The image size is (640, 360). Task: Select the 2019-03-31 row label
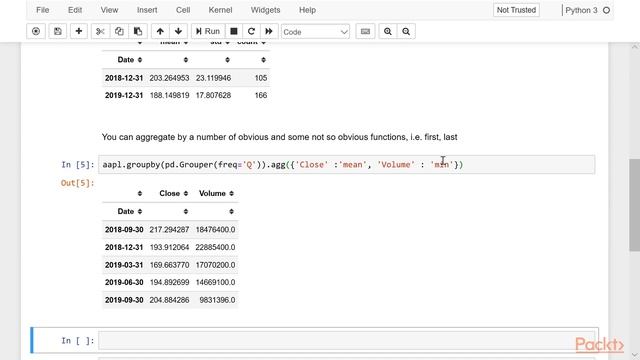[124, 265]
